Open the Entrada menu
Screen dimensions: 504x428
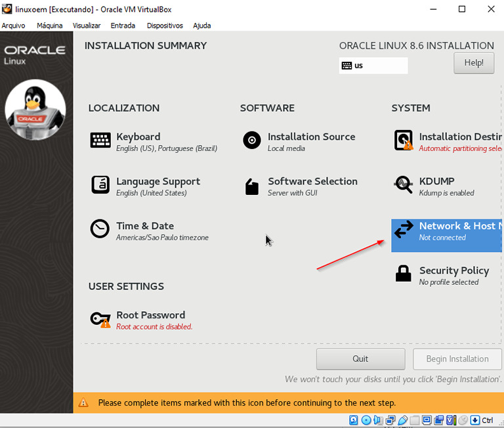pos(123,26)
